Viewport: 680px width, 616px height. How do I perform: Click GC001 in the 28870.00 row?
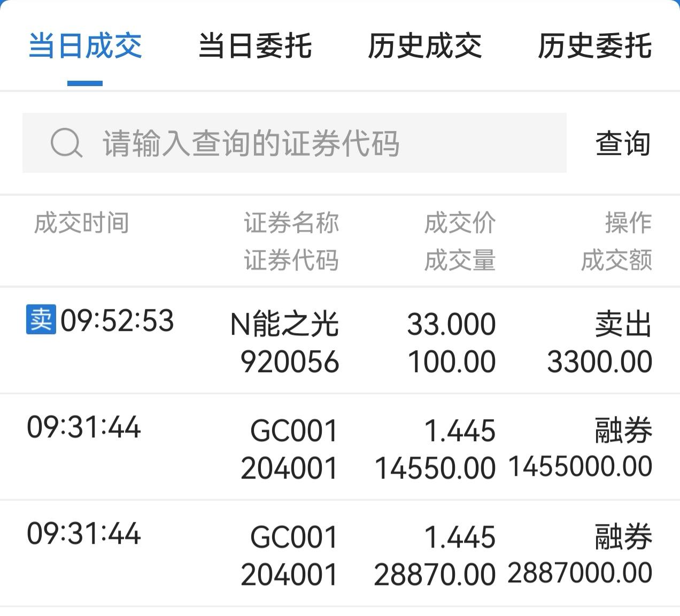[295, 537]
